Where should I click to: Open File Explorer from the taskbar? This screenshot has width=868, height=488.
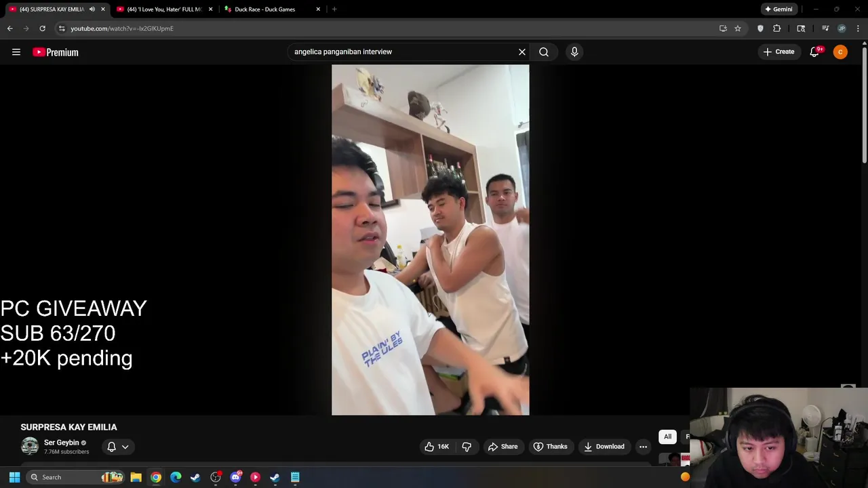[x=136, y=477]
